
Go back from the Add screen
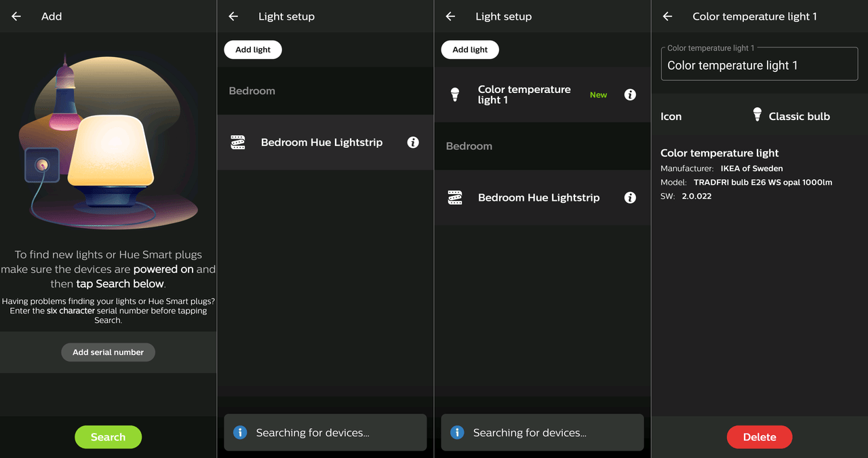click(x=16, y=16)
